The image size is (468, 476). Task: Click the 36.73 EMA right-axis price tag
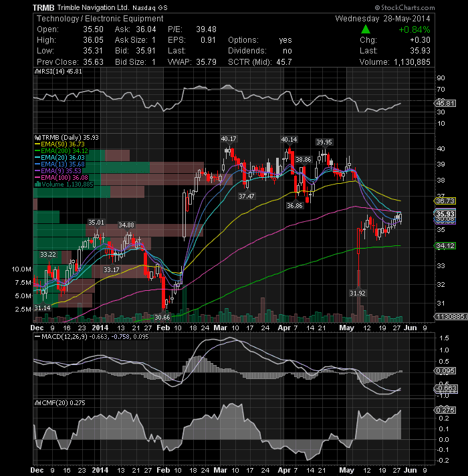click(445, 201)
